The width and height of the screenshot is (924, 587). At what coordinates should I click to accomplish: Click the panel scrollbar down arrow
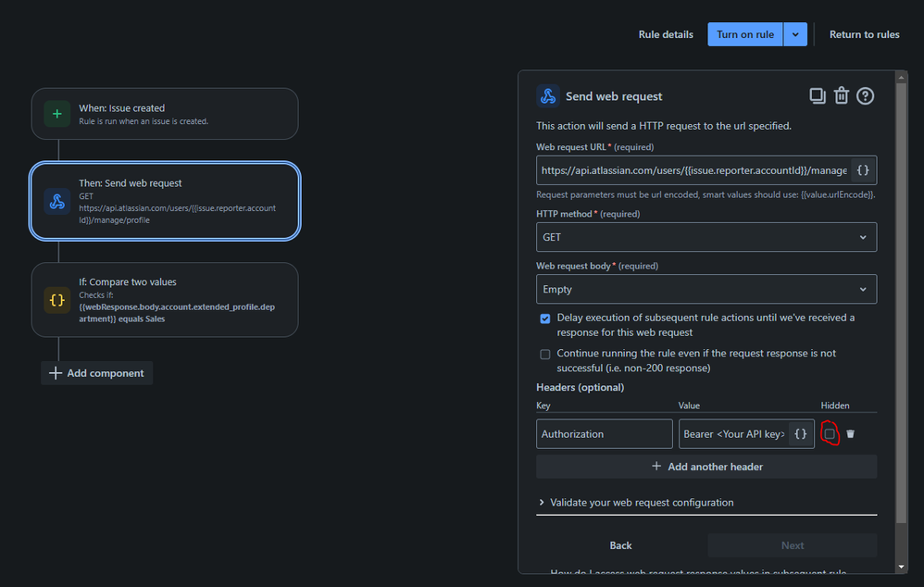(x=901, y=567)
